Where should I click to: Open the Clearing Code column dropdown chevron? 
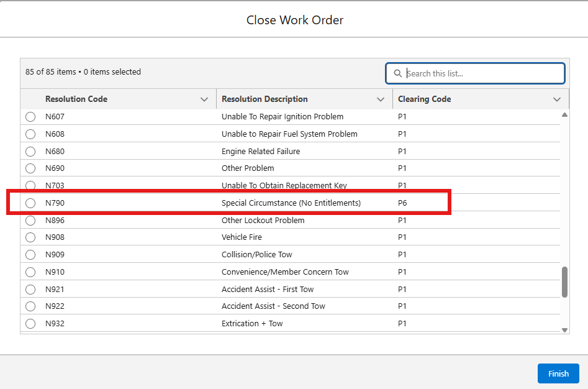coord(557,99)
